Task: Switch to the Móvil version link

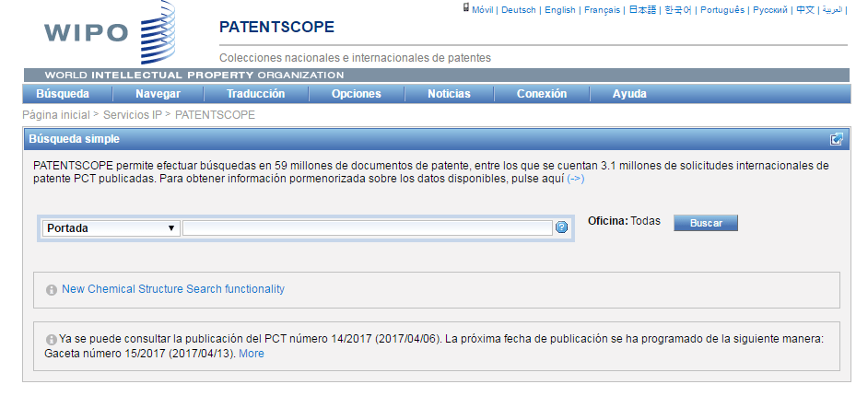Action: point(483,10)
